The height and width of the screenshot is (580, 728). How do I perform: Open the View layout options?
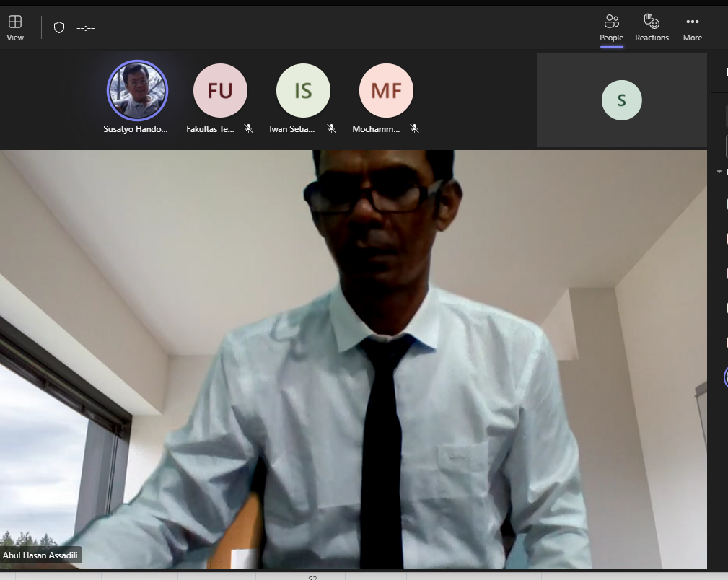click(x=15, y=27)
